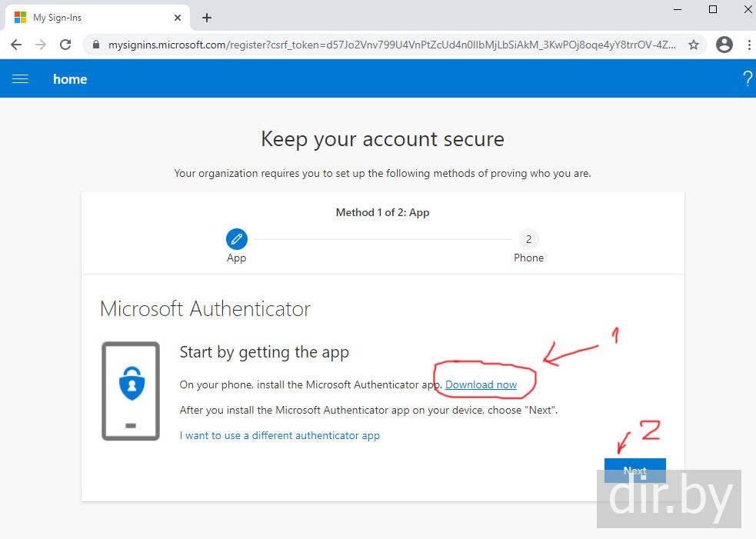The image size is (756, 539).
Task: Reload the page
Action: pos(65,45)
